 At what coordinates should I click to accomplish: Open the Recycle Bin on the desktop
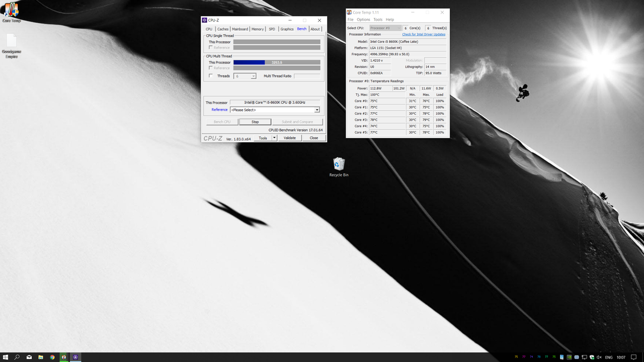(x=339, y=167)
